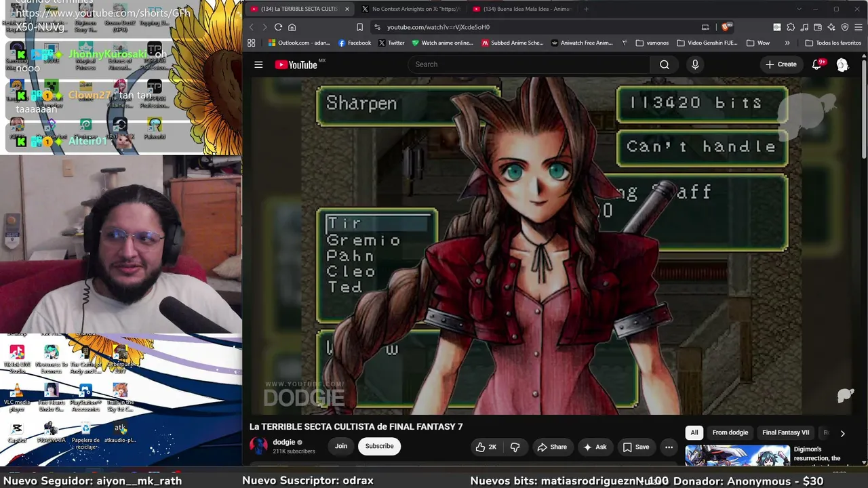868x488 pixels.
Task: Like the video with thumbs up
Action: [486, 447]
